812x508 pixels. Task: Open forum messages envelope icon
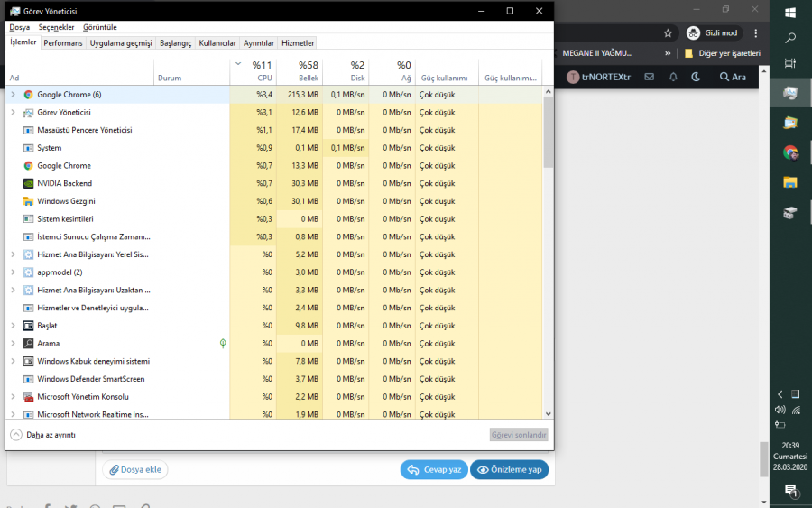(650, 77)
